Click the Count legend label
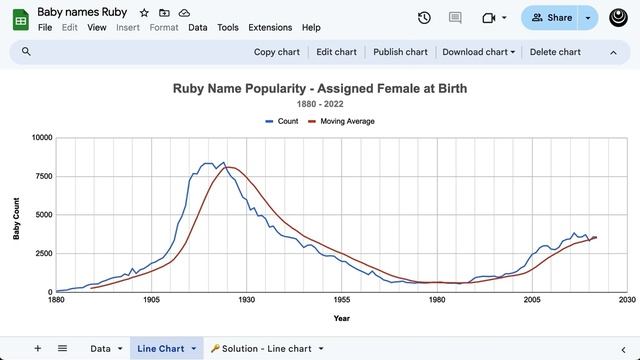 pos(288,121)
